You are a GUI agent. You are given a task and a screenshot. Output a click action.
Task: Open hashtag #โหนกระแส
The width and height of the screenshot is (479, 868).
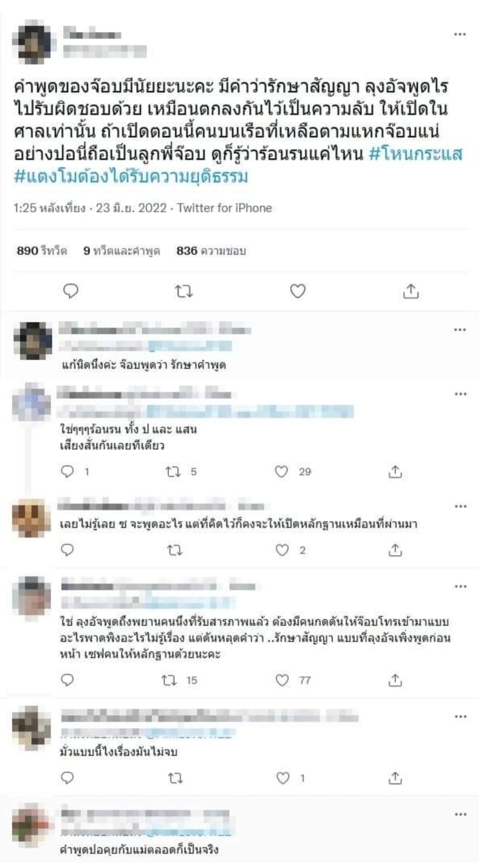(415, 154)
